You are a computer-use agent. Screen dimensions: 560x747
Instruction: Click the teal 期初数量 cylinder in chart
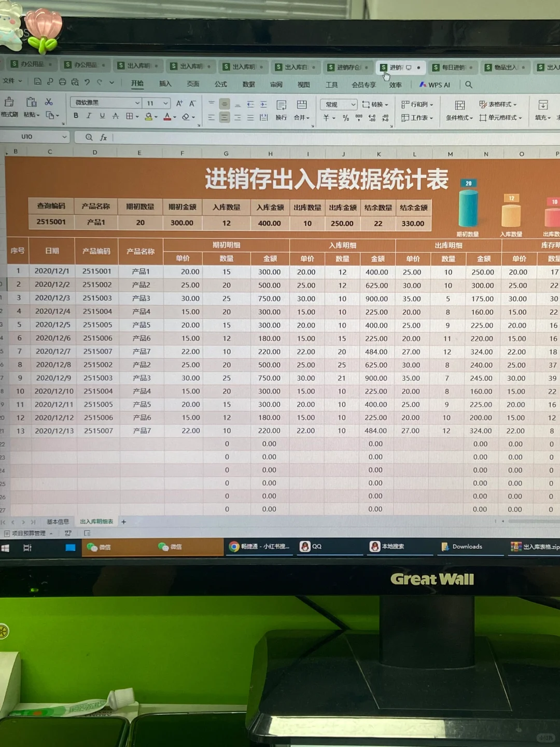468,208
